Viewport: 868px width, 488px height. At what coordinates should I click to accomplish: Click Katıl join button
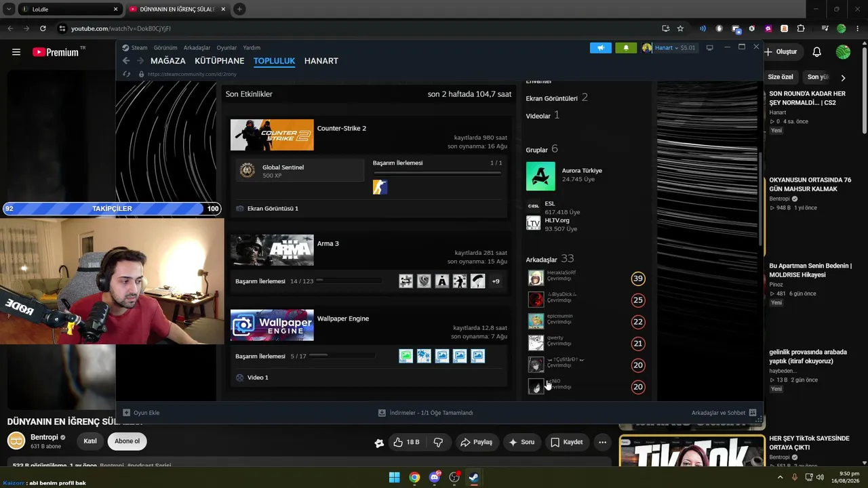(x=90, y=441)
